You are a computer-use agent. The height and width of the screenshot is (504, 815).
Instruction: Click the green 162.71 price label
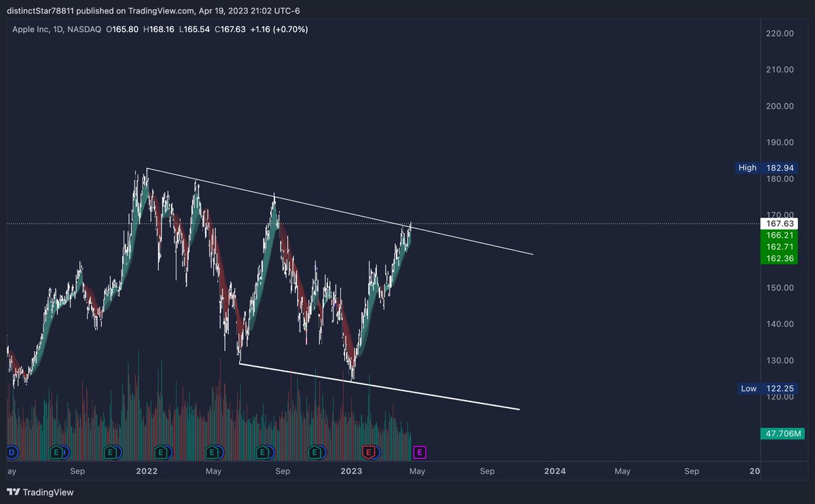tap(778, 247)
